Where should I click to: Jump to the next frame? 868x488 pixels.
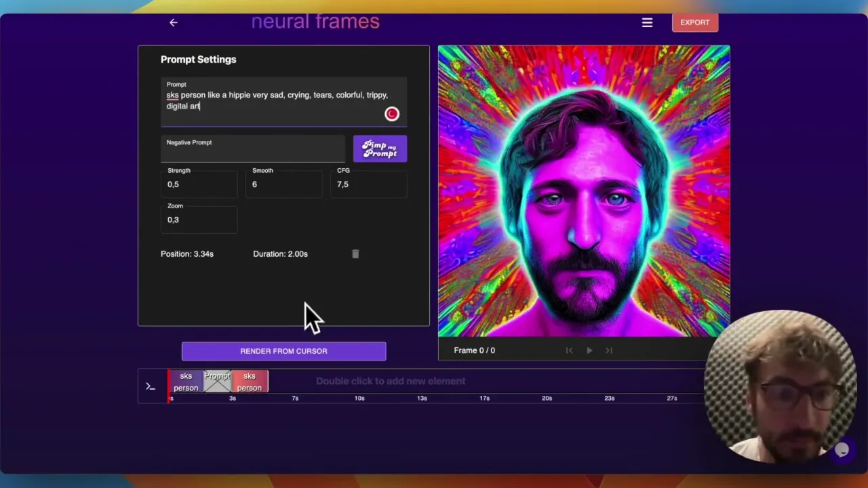coord(609,350)
